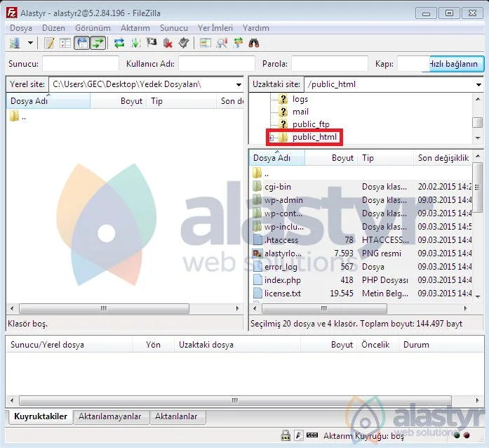Click the Kullanıcı Adı input field
The height and width of the screenshot is (448, 489).
pos(216,64)
